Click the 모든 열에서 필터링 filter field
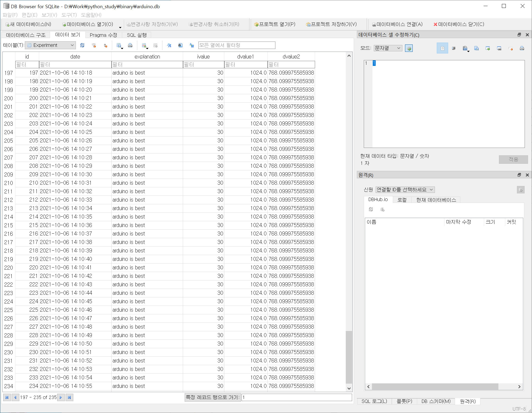Screen dimensions: 532x413 237,45
